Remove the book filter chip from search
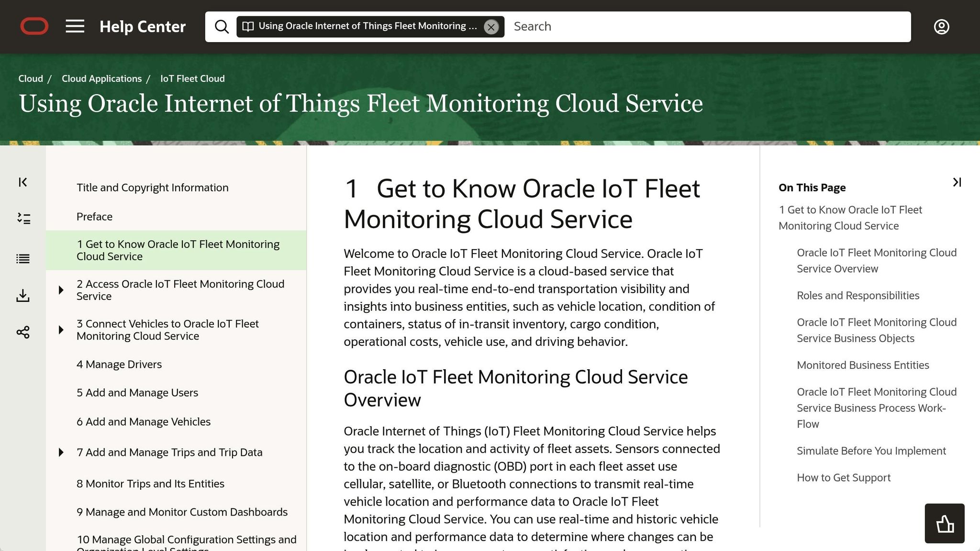The height and width of the screenshot is (551, 980). (491, 27)
